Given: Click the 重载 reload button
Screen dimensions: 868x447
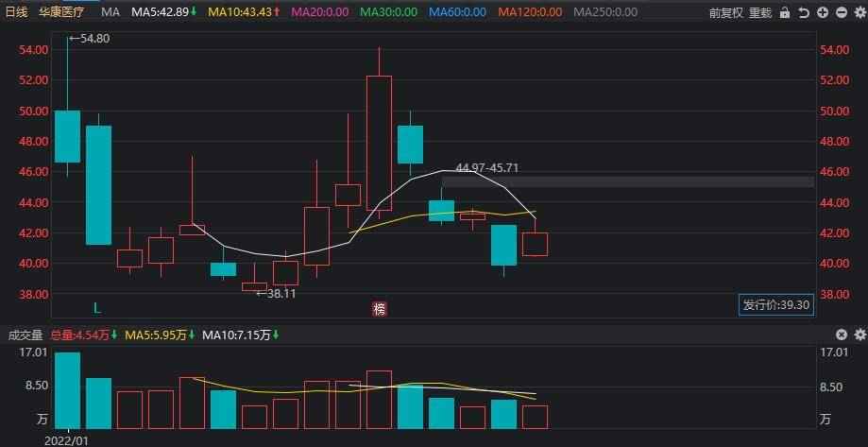Looking at the screenshot, I should (x=760, y=13).
